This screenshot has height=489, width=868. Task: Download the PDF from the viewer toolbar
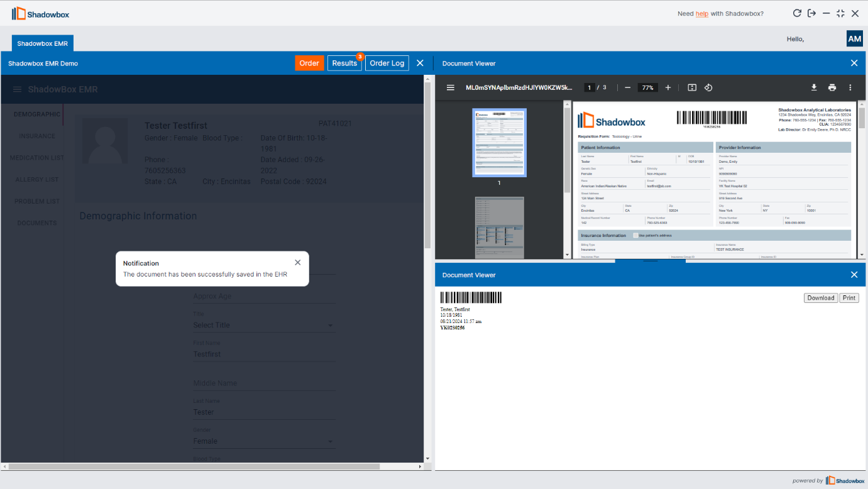coord(814,87)
